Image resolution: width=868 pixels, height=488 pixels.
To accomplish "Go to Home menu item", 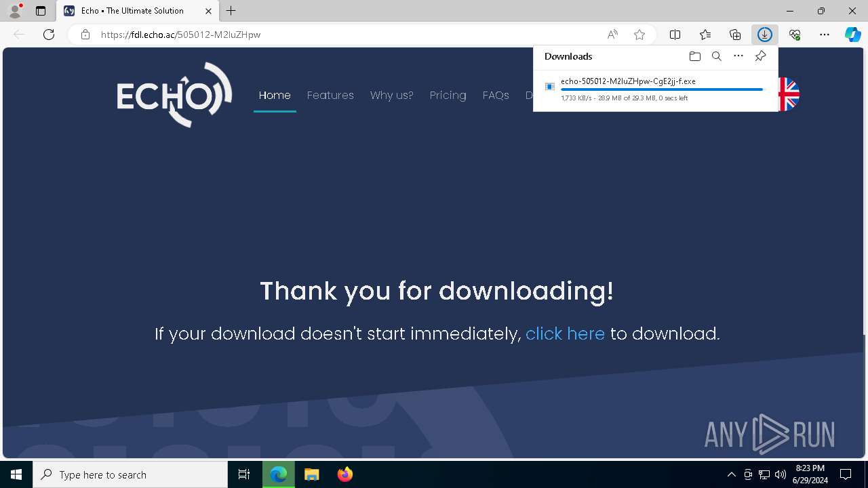I will click(275, 96).
